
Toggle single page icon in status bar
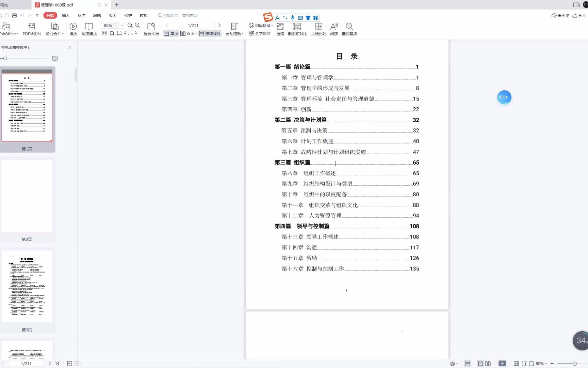[x=480, y=364]
